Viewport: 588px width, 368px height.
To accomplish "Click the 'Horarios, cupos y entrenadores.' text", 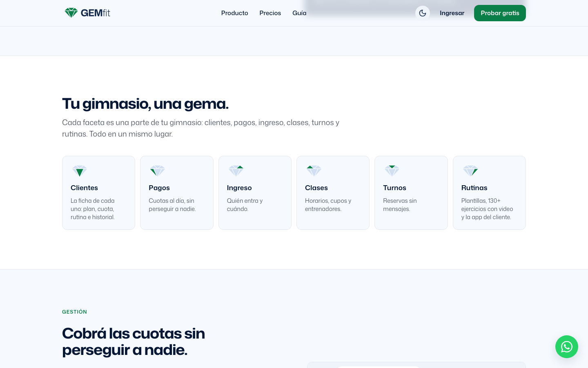I will (x=328, y=205).
